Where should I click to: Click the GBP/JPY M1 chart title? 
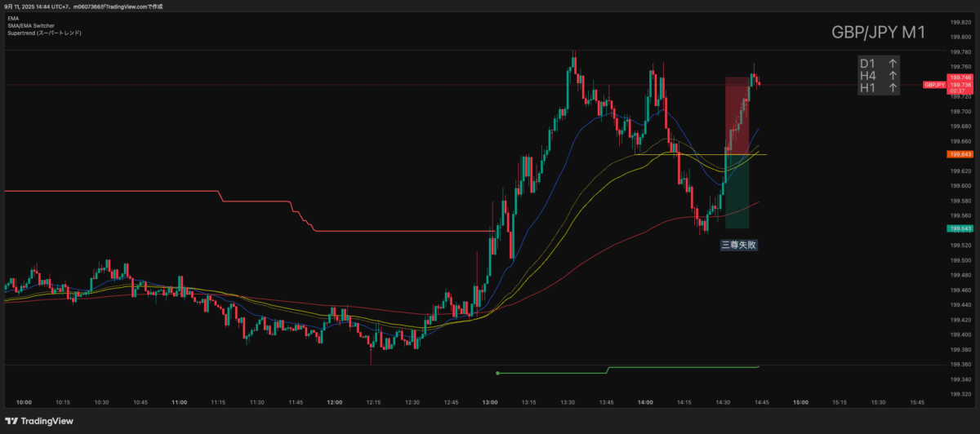[x=878, y=33]
